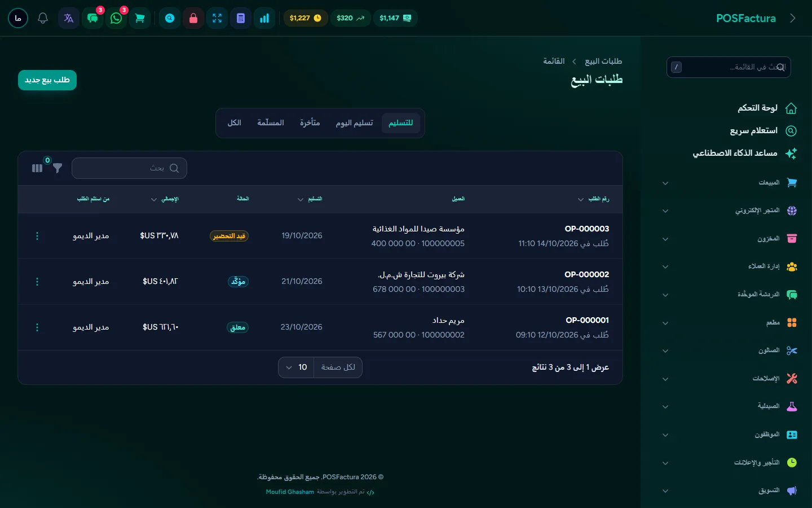Toggle fullscreen with the expand arrows icon
812x508 pixels.
click(217, 18)
